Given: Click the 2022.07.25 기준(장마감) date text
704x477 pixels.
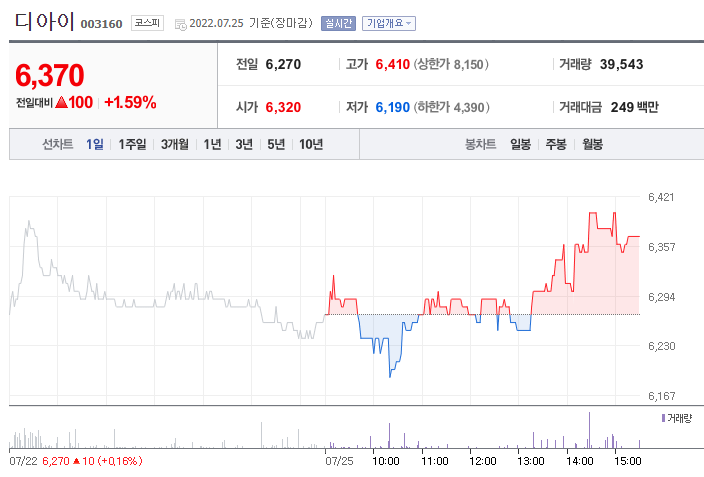Looking at the screenshot, I should (251, 23).
